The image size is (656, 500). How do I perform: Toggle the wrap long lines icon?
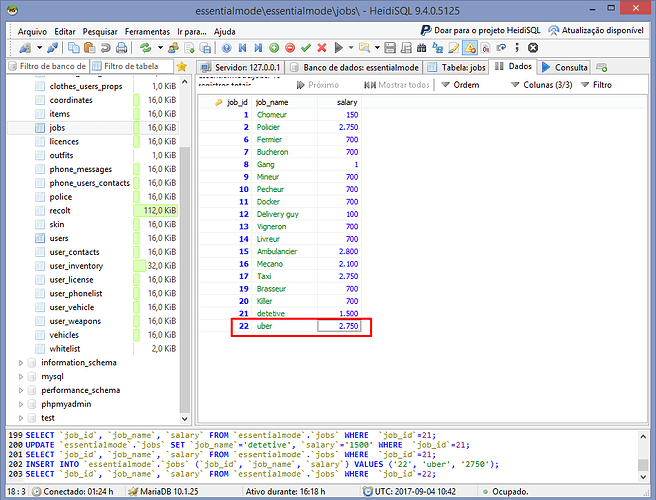(x=501, y=48)
